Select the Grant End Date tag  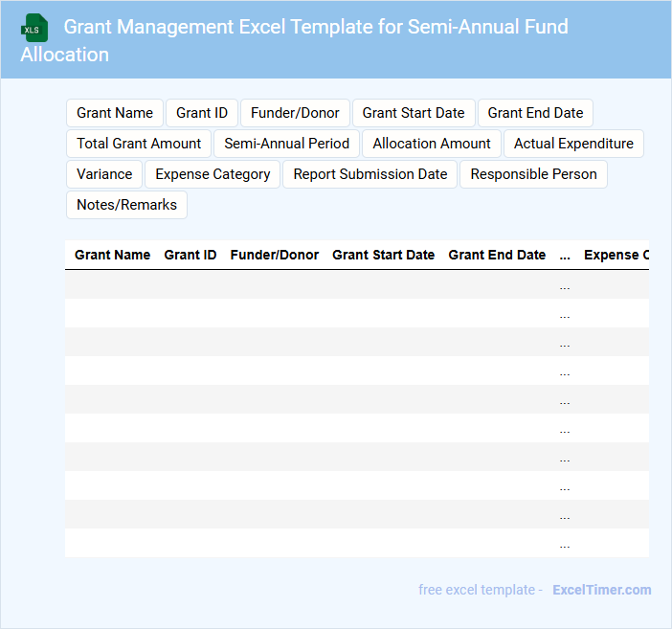[535, 113]
